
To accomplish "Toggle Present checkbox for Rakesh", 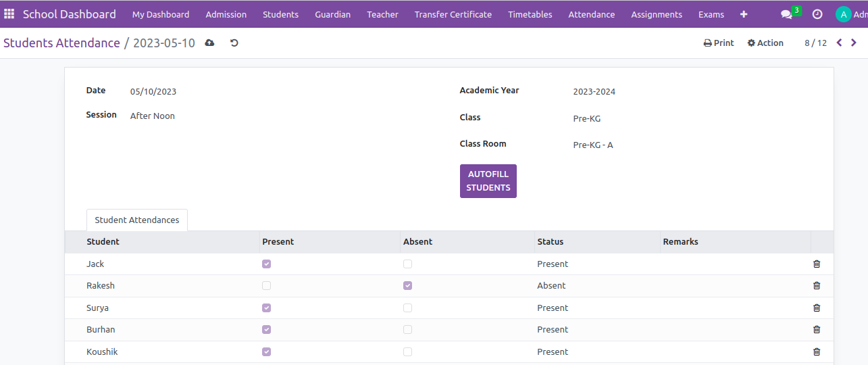I will (x=266, y=286).
